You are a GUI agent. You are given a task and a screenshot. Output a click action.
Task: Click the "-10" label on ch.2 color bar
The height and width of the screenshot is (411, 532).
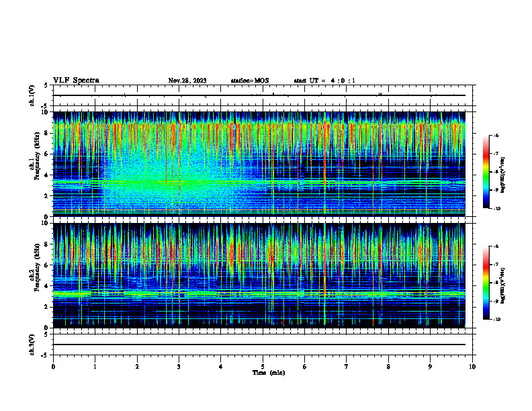[x=496, y=320]
